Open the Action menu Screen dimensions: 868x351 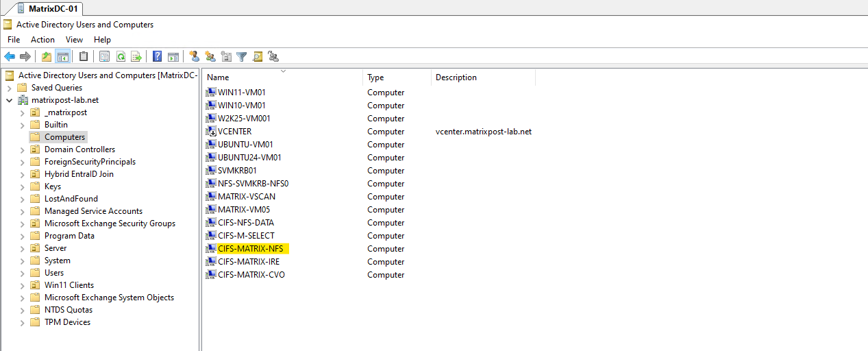pyautogui.click(x=42, y=40)
